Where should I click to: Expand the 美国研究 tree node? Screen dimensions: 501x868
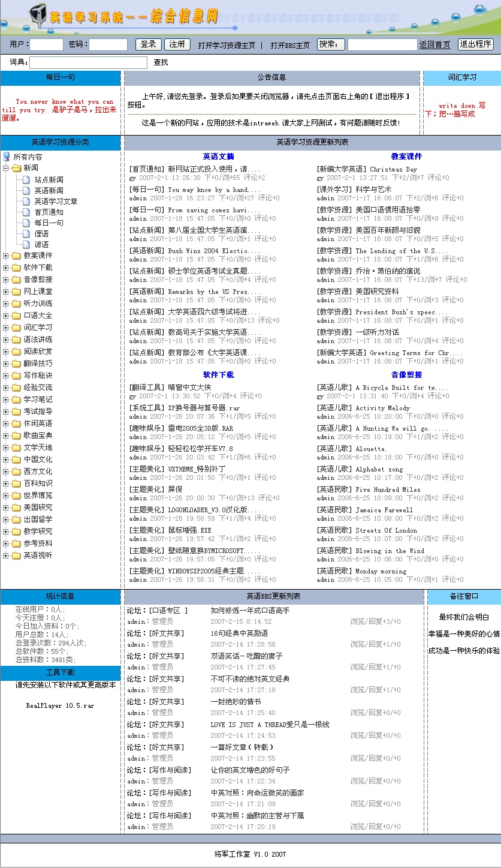6,507
